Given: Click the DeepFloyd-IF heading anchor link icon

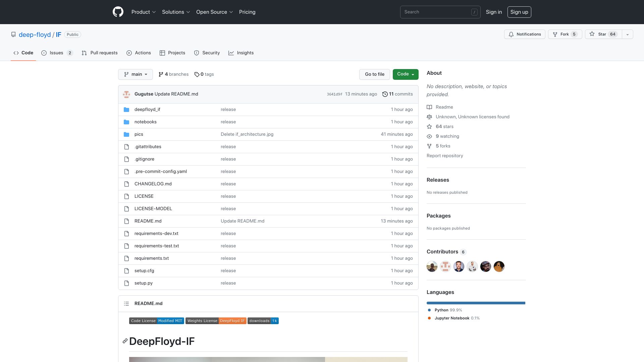Looking at the screenshot, I should coord(125,341).
